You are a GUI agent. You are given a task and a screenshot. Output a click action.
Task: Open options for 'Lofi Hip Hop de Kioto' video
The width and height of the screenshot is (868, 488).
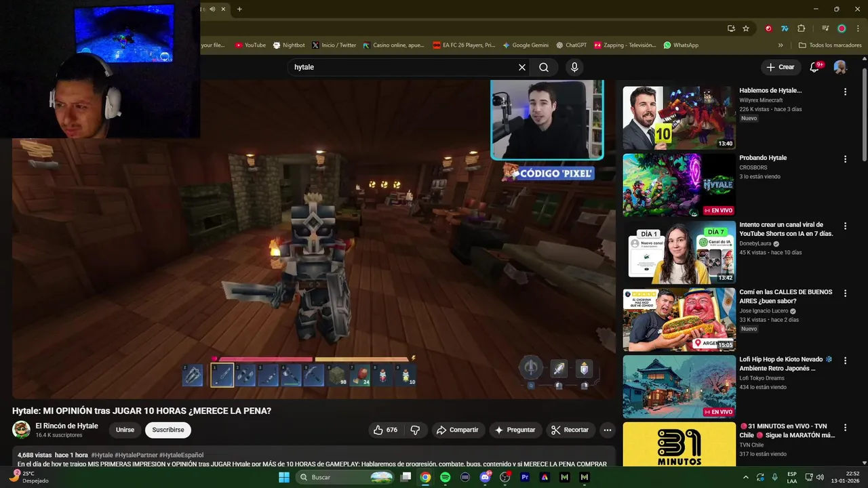point(845,361)
